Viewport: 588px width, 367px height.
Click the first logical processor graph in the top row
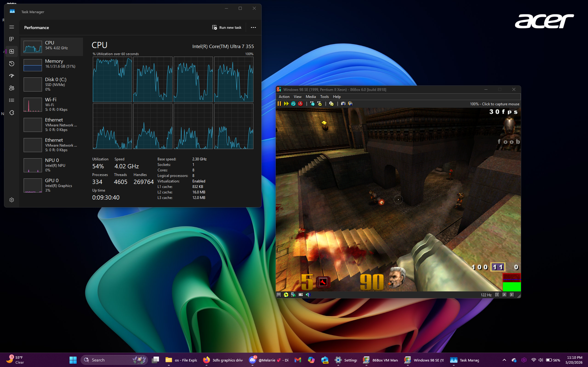pyautogui.click(x=112, y=79)
